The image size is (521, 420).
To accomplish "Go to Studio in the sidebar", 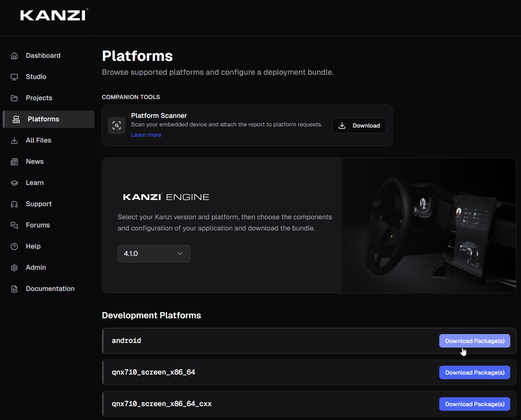I will (x=49, y=77).
